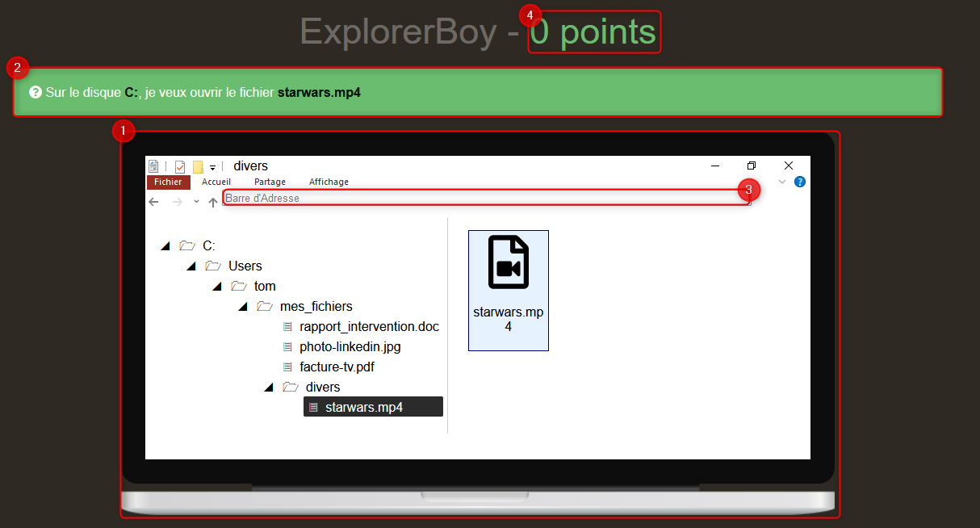The height and width of the screenshot is (528, 980).
Task: Click inside the Barre d'Adresse field
Action: (484, 198)
